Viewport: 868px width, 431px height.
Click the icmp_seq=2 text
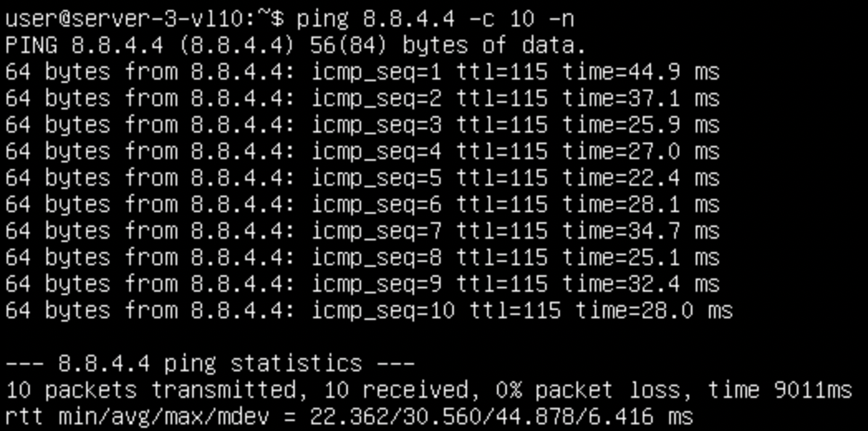point(377,99)
